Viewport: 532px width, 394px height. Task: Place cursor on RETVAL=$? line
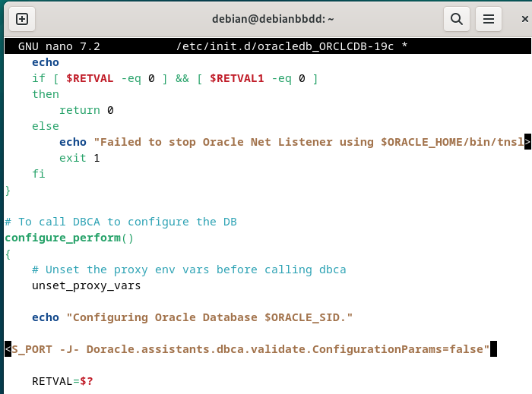coord(62,381)
